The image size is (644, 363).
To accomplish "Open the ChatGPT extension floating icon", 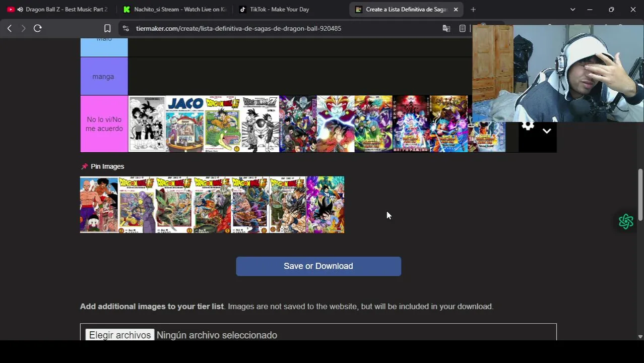I will point(626,221).
